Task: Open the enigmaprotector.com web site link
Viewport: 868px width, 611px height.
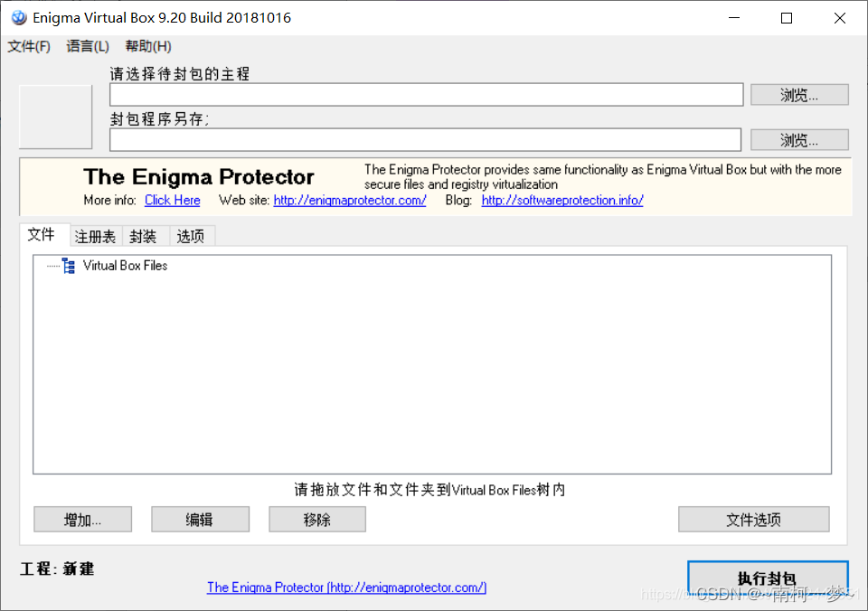Action: 350,201
